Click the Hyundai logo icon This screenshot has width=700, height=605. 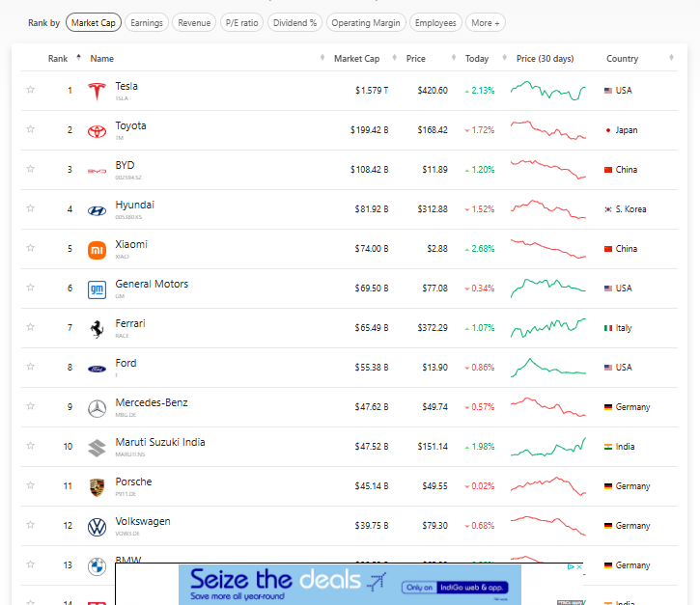click(x=97, y=210)
